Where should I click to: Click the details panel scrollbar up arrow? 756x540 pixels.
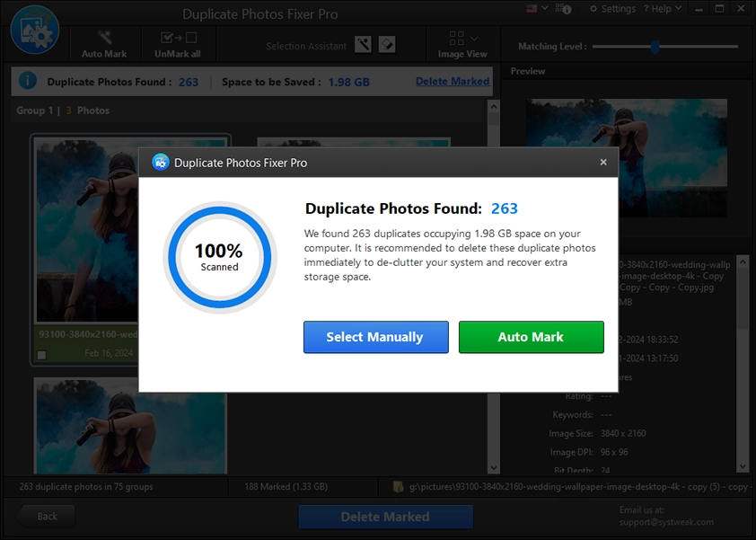pyautogui.click(x=743, y=261)
